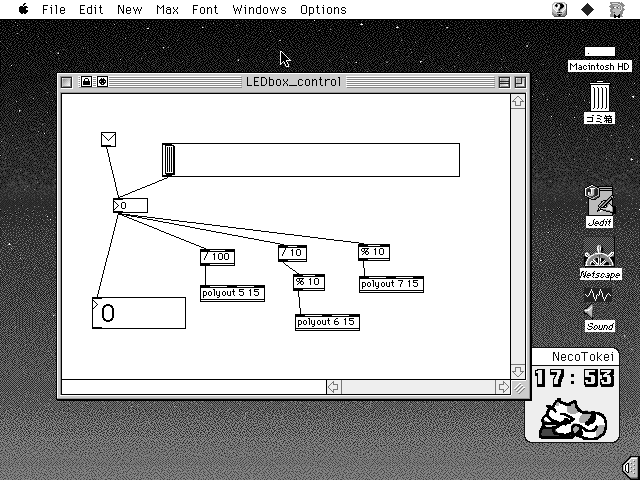The width and height of the screenshot is (640, 480).
Task: Toggle the patcher lock icon
Action: (86, 82)
